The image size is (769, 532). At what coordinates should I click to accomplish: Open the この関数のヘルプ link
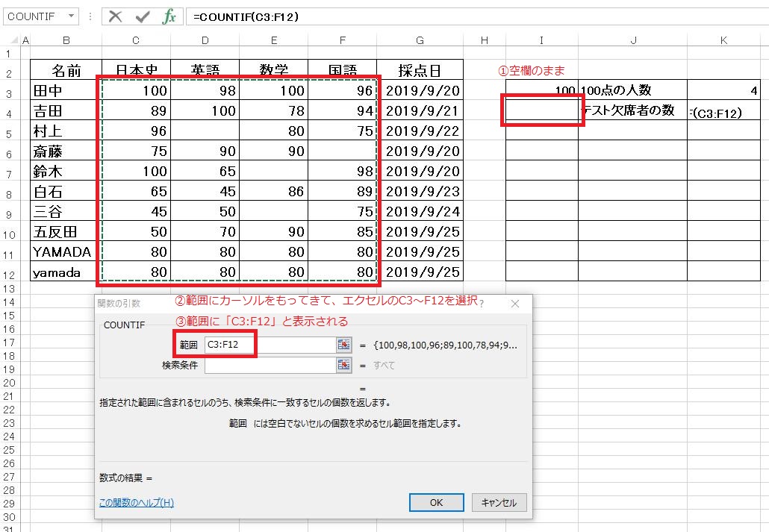coord(136,503)
